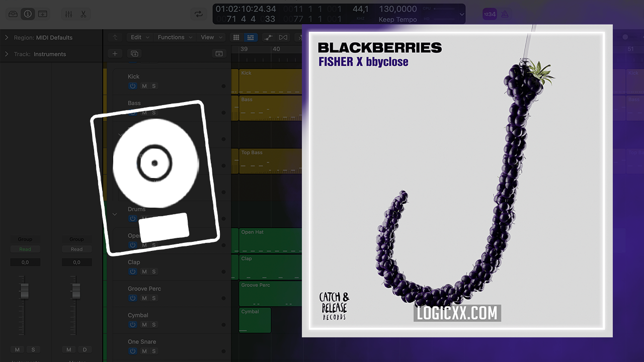Screen dimensions: 644x362
Task: Toggle the metronome click icon
Action: point(505,15)
